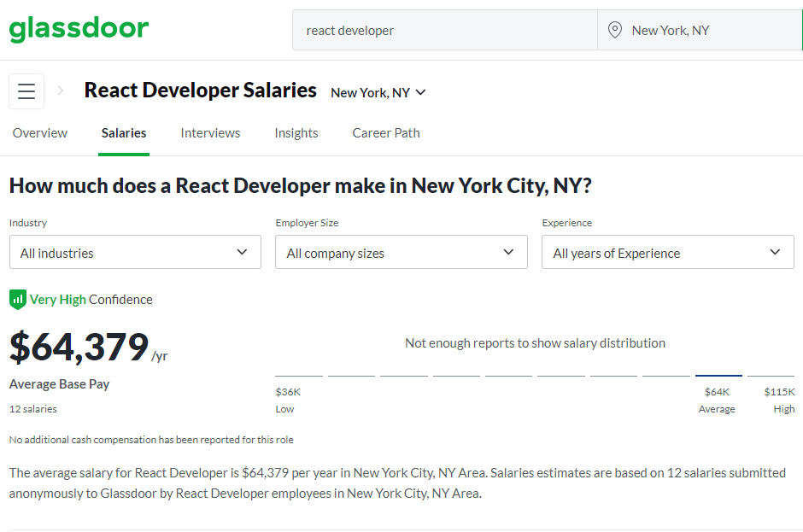Click the no additional cash compensation note
Image resolution: width=803 pixels, height=532 pixels.
point(151,440)
